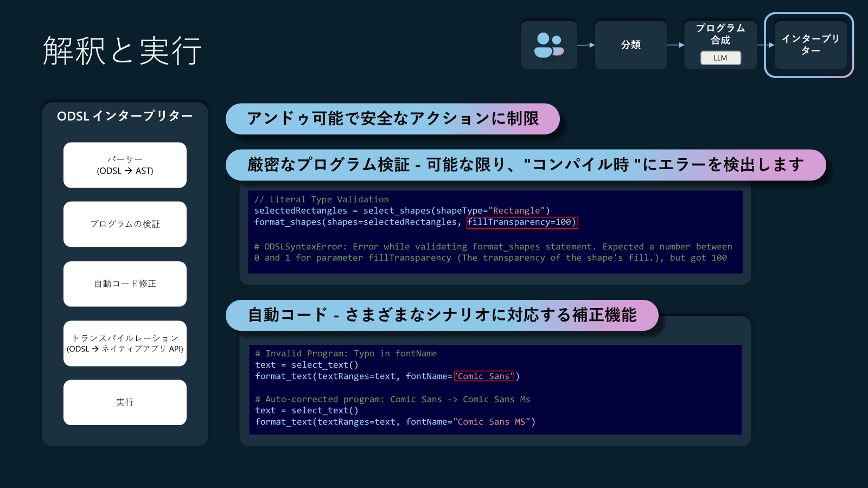Viewport: 868px width, 488px height.
Task: Click the 厳密なプログラム検証 banner
Action: click(x=526, y=165)
